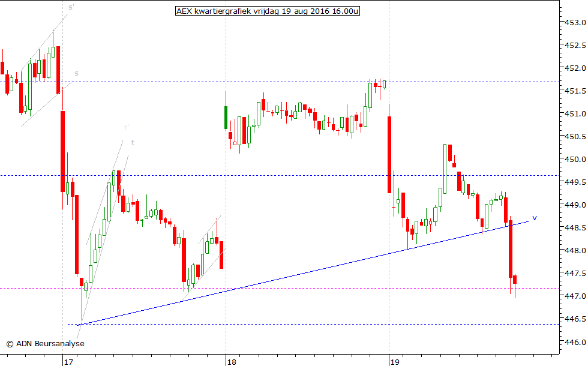Image resolution: width=588 pixels, height=366 pixels.
Task: Click the 447.0 price axis label
Action: pyautogui.click(x=575, y=296)
